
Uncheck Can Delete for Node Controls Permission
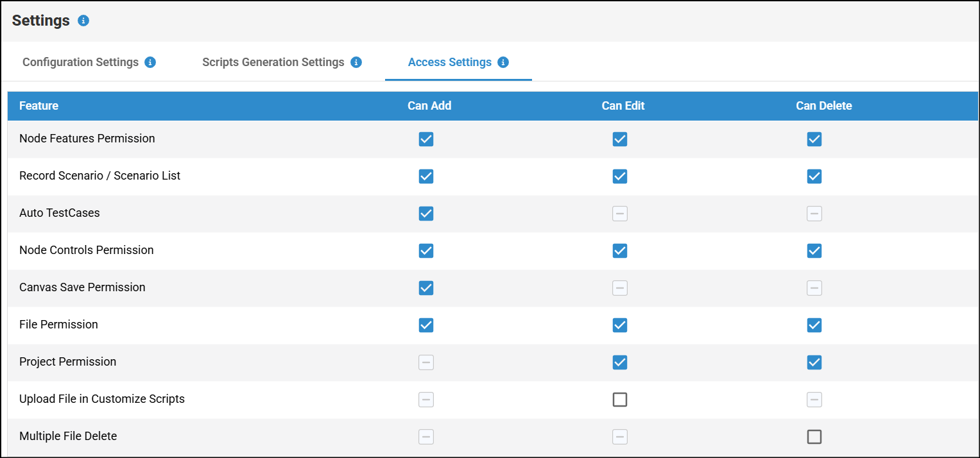(814, 251)
